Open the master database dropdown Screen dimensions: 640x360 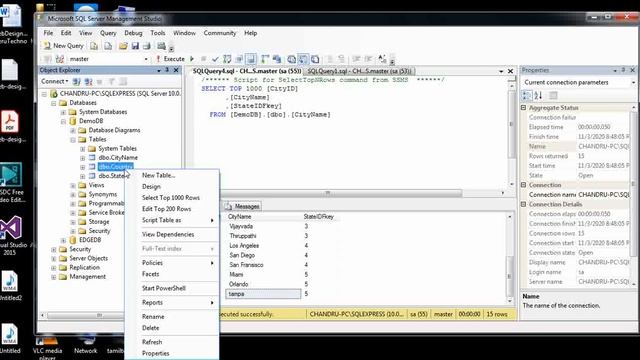tap(146, 59)
